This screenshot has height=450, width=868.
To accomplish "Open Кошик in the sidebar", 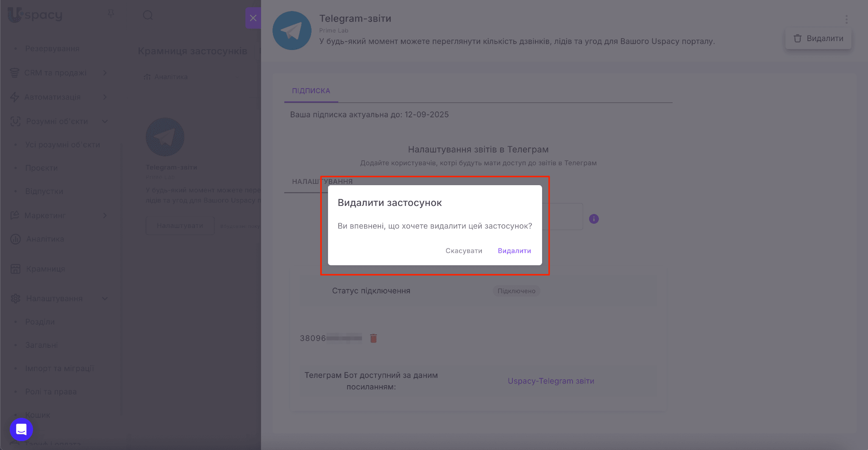I will tap(37, 415).
